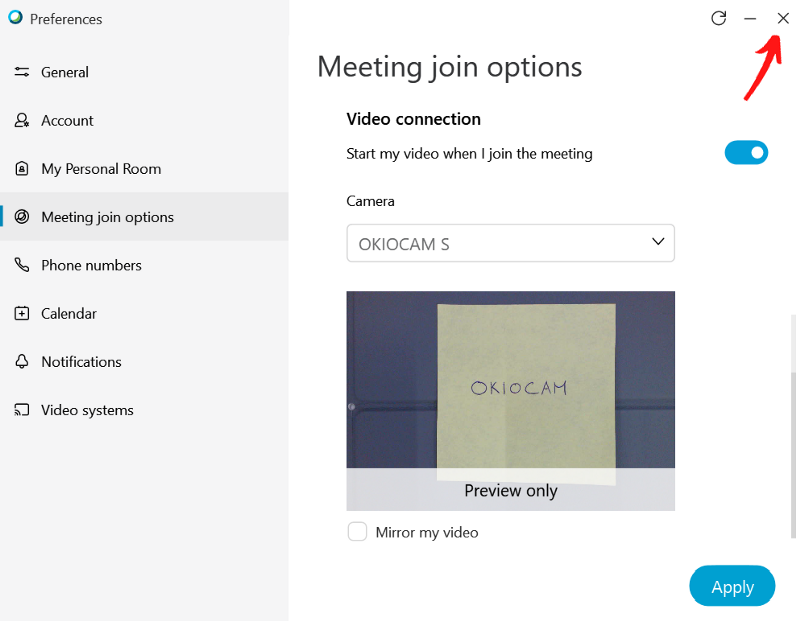Disable start my video toggle

pos(746,153)
